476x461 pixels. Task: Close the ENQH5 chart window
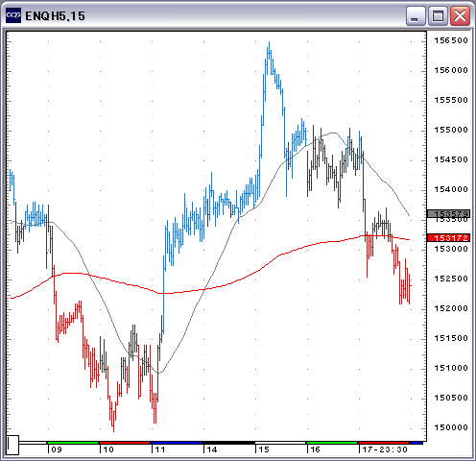click(460, 16)
